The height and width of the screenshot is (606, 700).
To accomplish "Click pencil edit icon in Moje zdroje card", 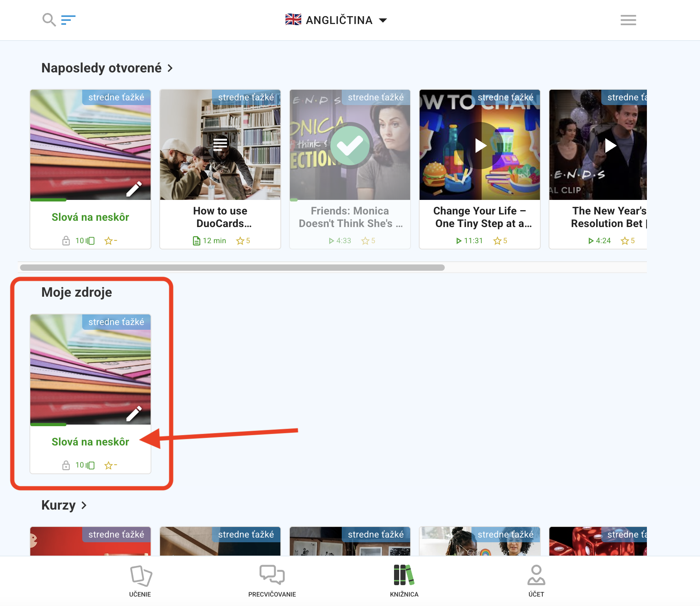I will (x=134, y=414).
